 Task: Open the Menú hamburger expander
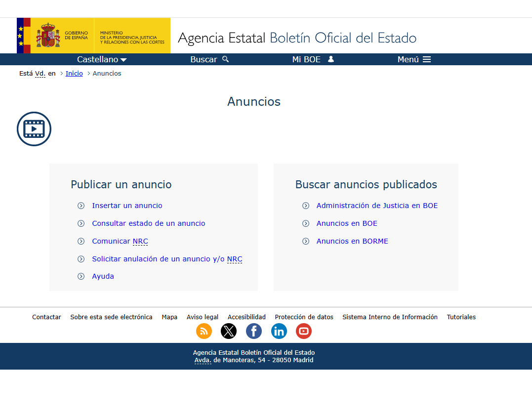tap(414, 59)
